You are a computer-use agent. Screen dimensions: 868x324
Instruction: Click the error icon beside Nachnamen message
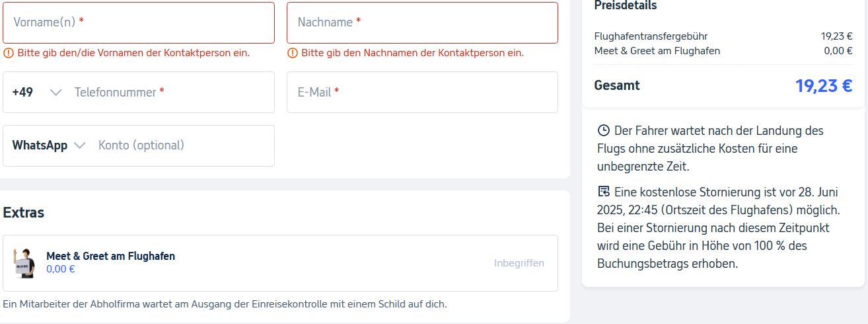point(293,53)
